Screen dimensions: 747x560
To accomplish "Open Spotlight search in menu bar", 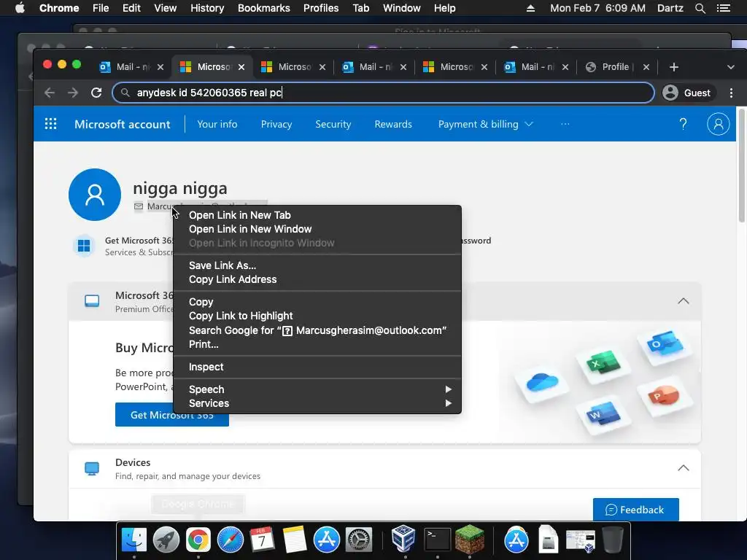I will coord(700,8).
